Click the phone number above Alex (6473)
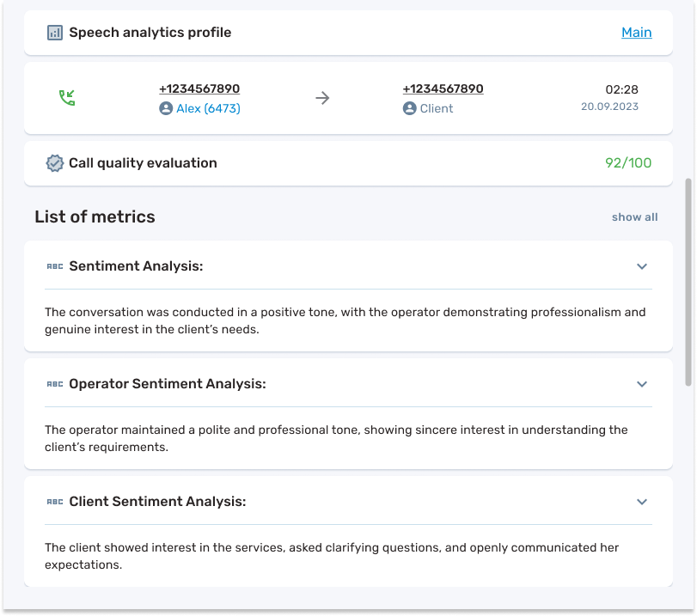This screenshot has width=697, height=616. point(199,89)
